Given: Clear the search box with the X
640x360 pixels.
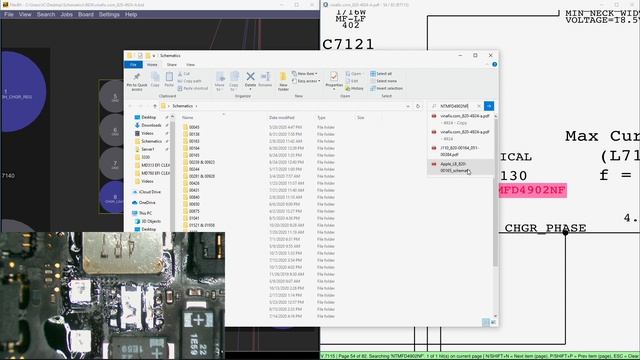Looking at the screenshot, I should tap(479, 106).
